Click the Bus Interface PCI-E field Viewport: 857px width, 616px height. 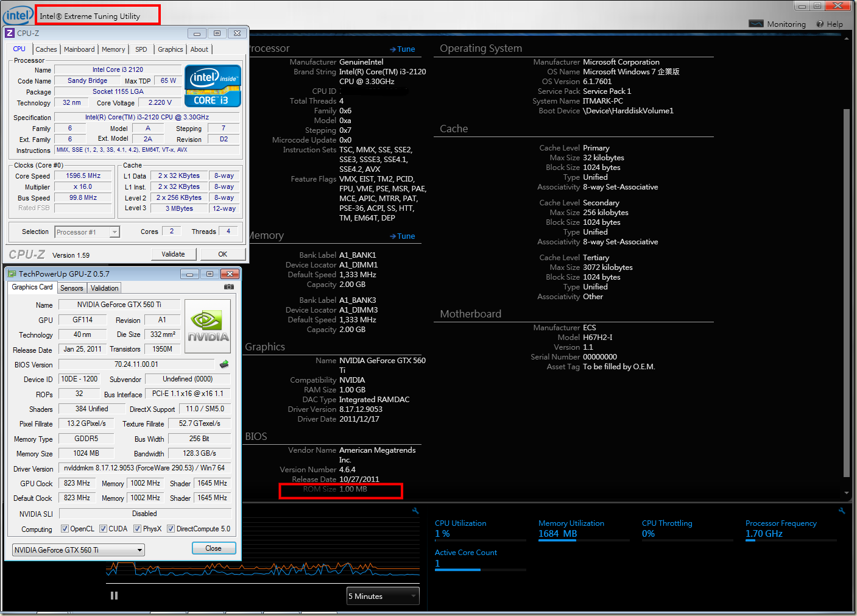[x=188, y=394]
